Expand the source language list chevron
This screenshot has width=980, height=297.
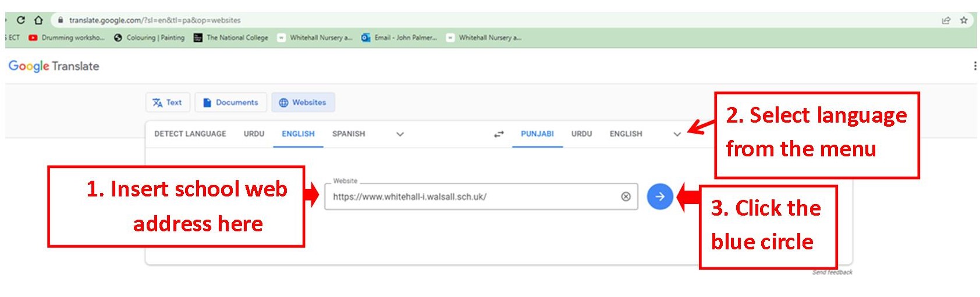400,134
